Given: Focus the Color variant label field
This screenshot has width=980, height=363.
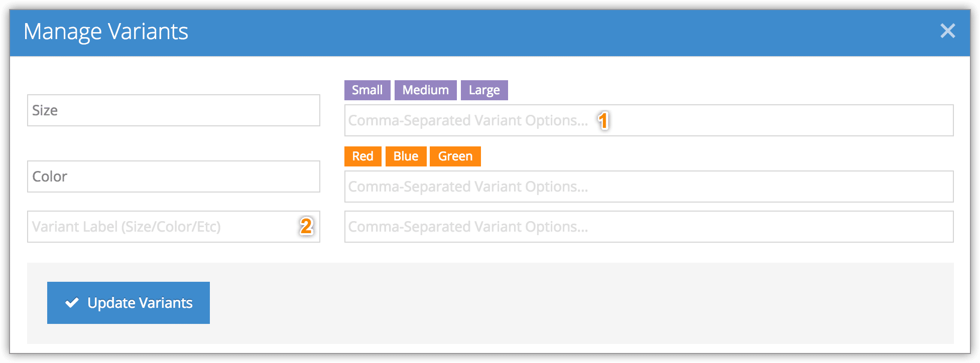Looking at the screenshot, I should click(x=174, y=176).
